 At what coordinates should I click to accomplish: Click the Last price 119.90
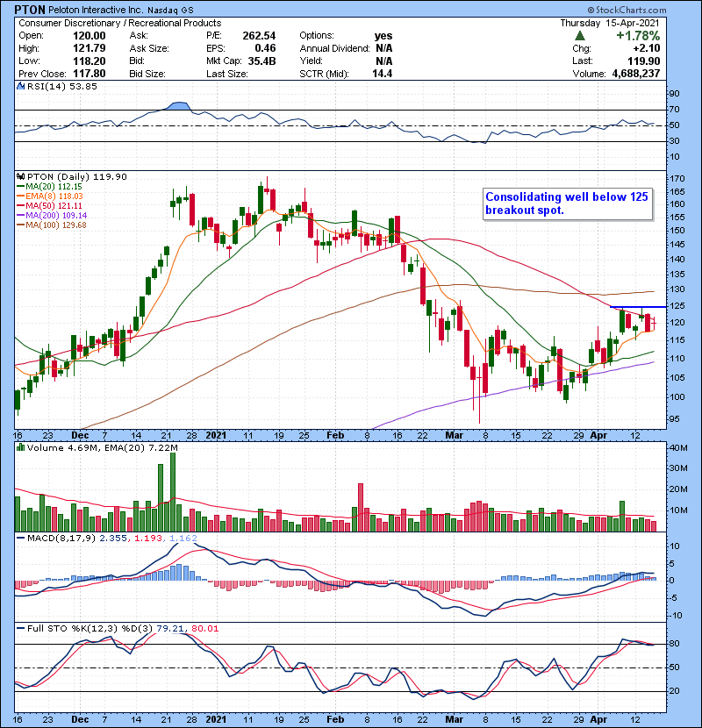(x=643, y=61)
